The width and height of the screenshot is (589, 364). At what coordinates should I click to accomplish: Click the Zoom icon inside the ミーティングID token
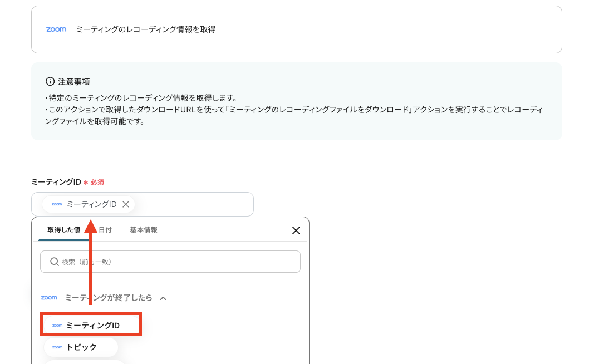click(x=56, y=204)
